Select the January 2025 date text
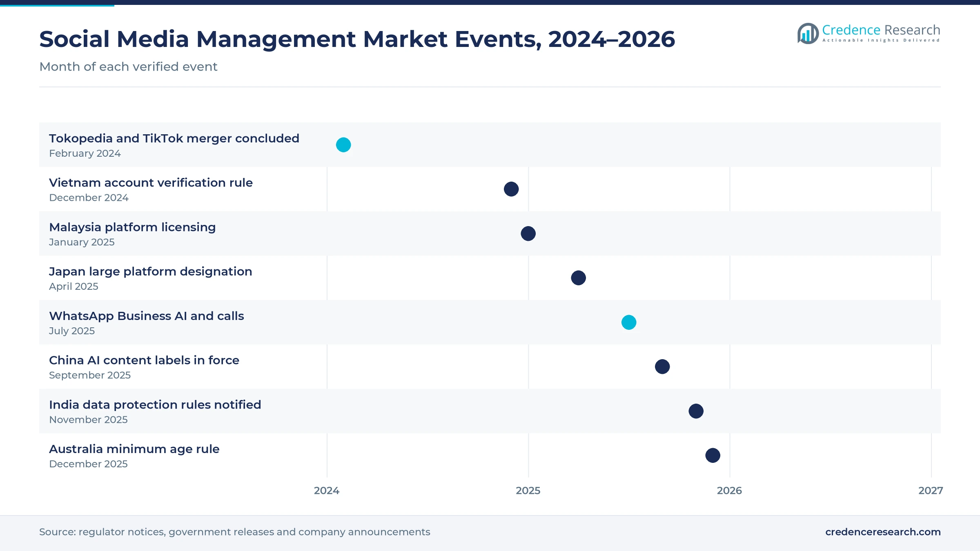This screenshot has height=551, width=980. click(x=82, y=242)
